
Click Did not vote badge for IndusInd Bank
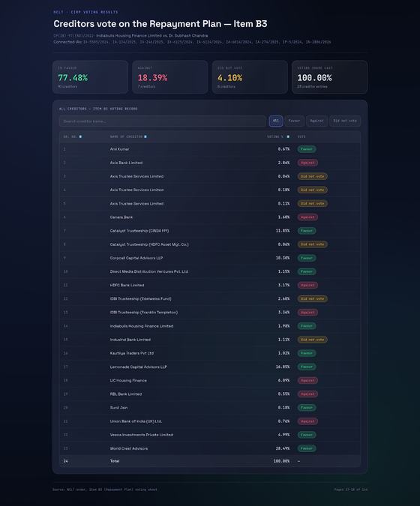tap(313, 340)
